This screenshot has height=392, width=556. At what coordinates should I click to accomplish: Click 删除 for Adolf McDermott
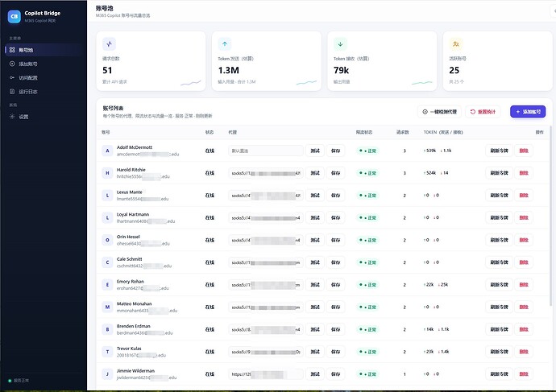click(524, 151)
